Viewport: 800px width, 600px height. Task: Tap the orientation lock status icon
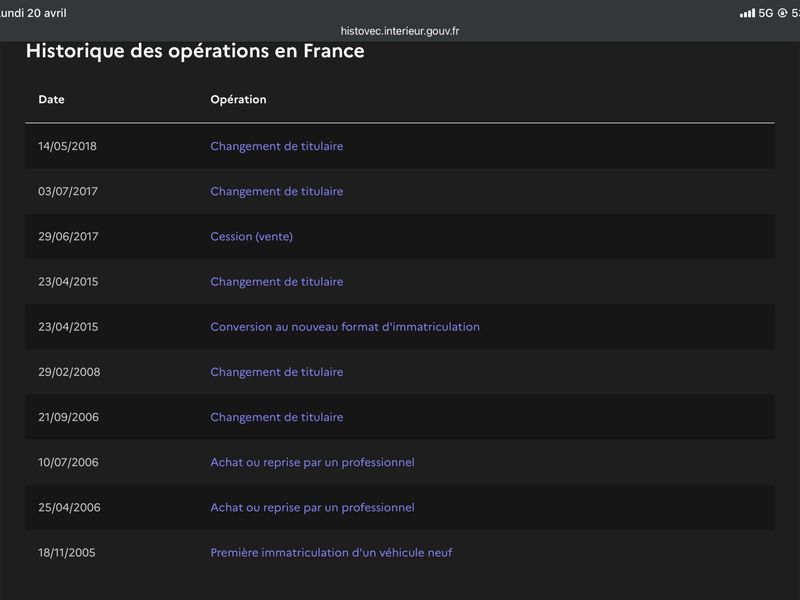pos(782,13)
